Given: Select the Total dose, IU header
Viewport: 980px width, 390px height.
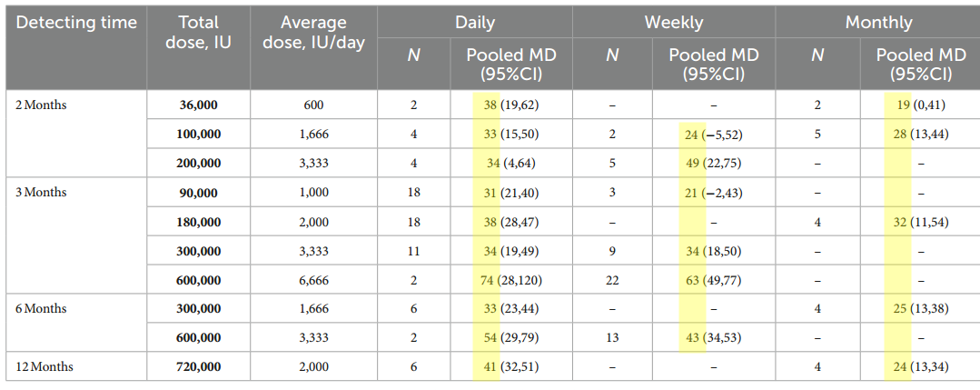Looking at the screenshot, I should tap(198, 34).
